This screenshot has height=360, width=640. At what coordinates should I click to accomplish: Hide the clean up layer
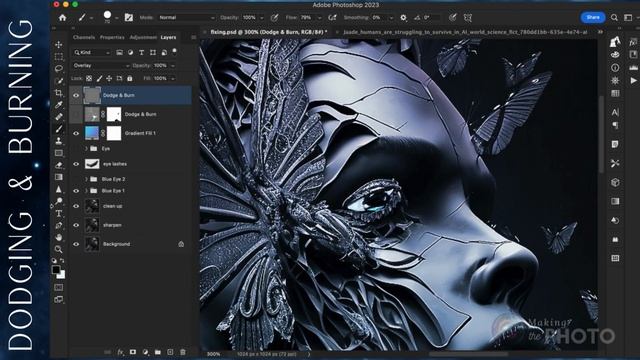(76, 206)
